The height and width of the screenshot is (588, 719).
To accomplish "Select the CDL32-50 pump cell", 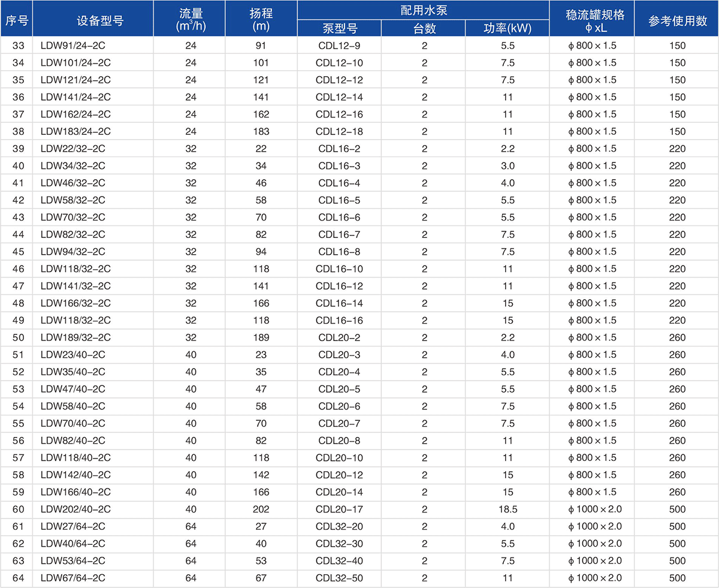I will tap(339, 578).
